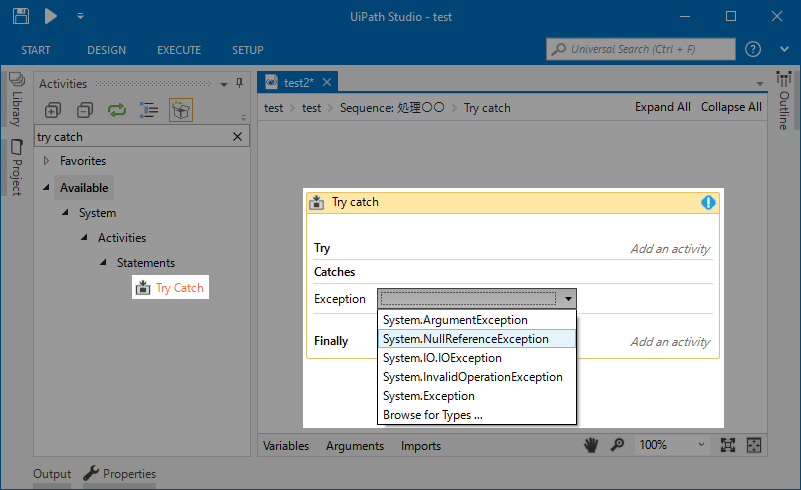Clear the activities search text

[238, 137]
